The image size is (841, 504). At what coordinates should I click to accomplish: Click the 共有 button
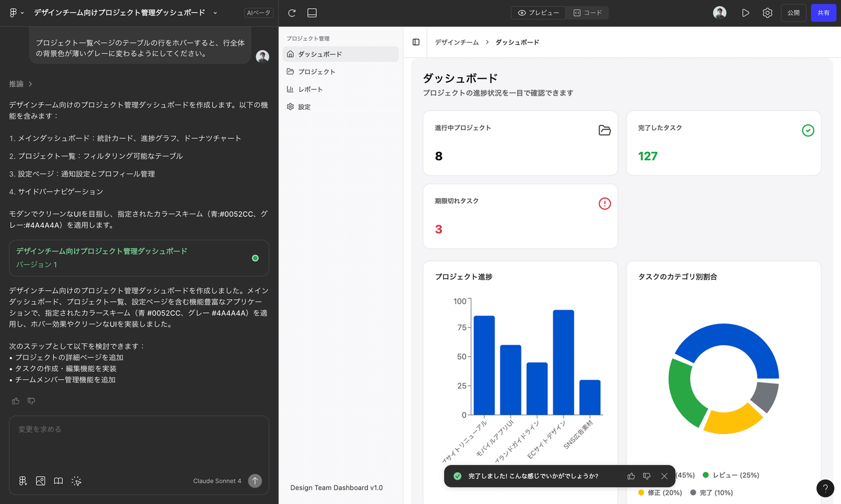click(x=823, y=13)
